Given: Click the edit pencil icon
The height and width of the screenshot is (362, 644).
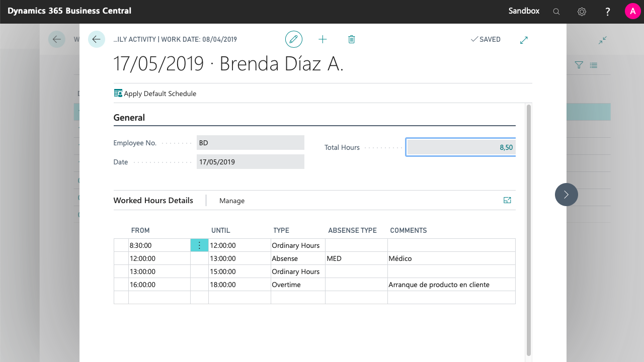Looking at the screenshot, I should pos(294,39).
